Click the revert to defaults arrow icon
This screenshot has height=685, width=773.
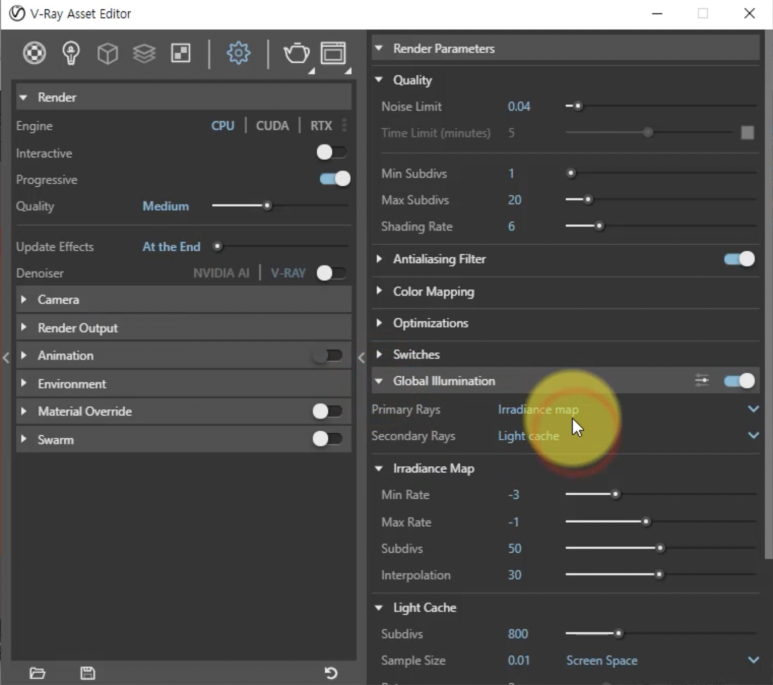point(331,673)
